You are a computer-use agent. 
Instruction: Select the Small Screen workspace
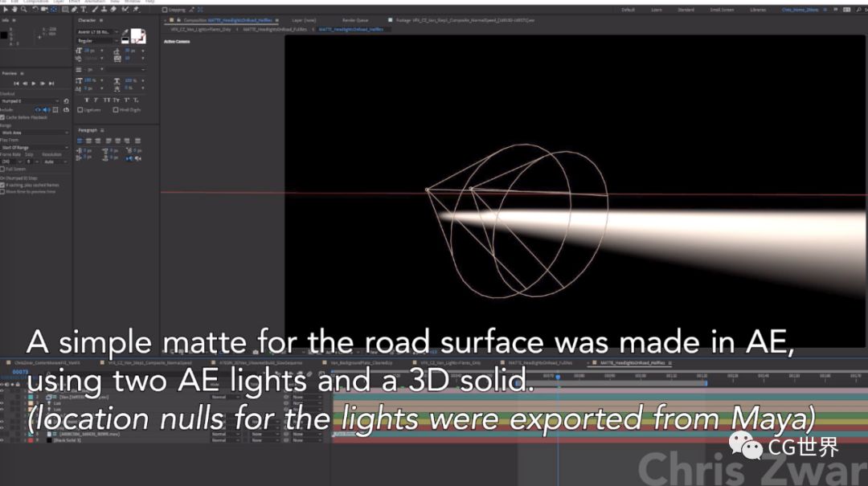click(721, 10)
